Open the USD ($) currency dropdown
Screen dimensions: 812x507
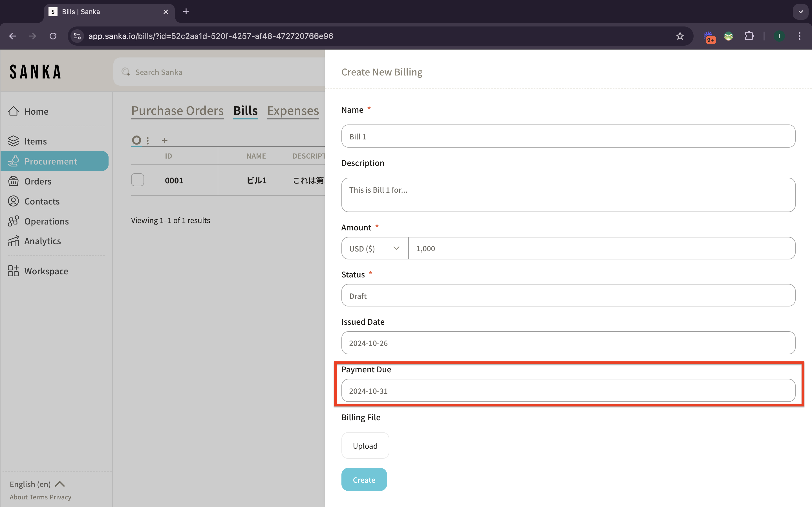coord(374,248)
